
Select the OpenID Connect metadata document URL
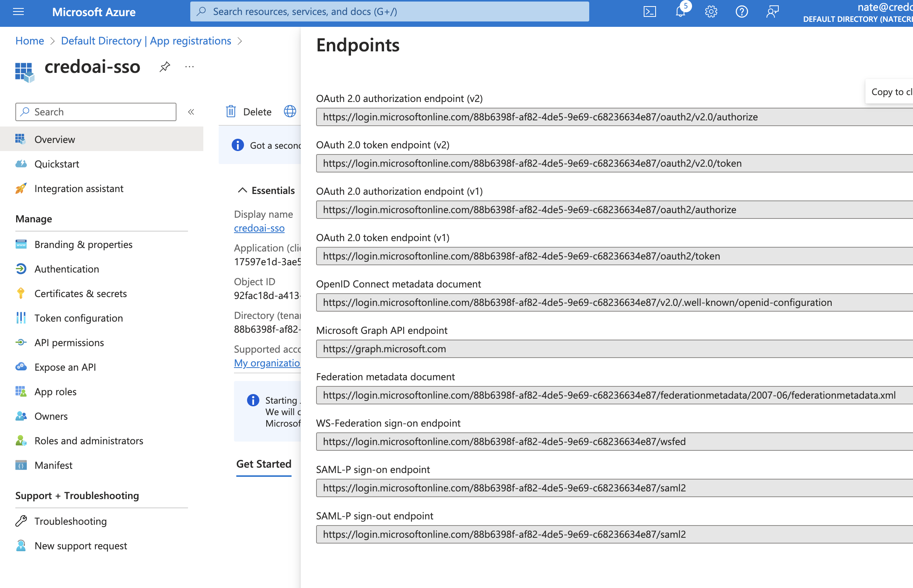point(615,302)
